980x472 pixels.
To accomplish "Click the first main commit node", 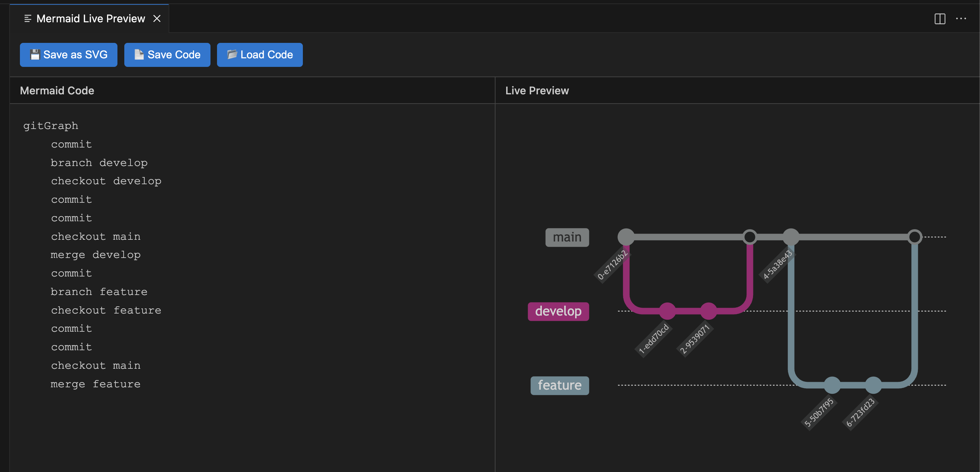I will [626, 237].
